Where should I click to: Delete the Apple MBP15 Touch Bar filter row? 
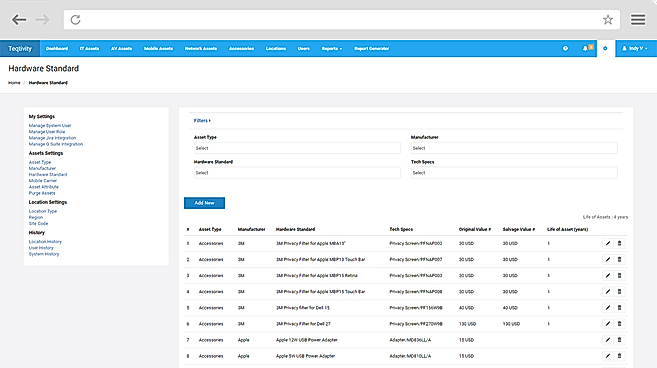[619, 291]
